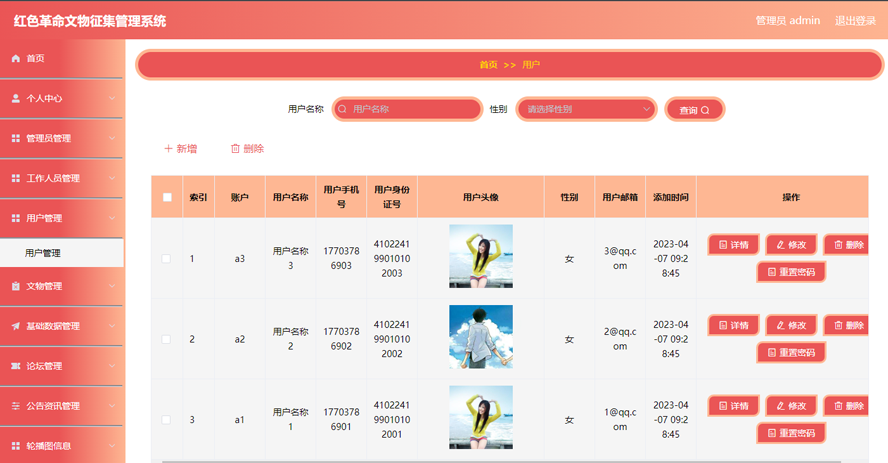Click the home icon beside 首页 in sidebar
This screenshot has width=888, height=463.
[16, 58]
